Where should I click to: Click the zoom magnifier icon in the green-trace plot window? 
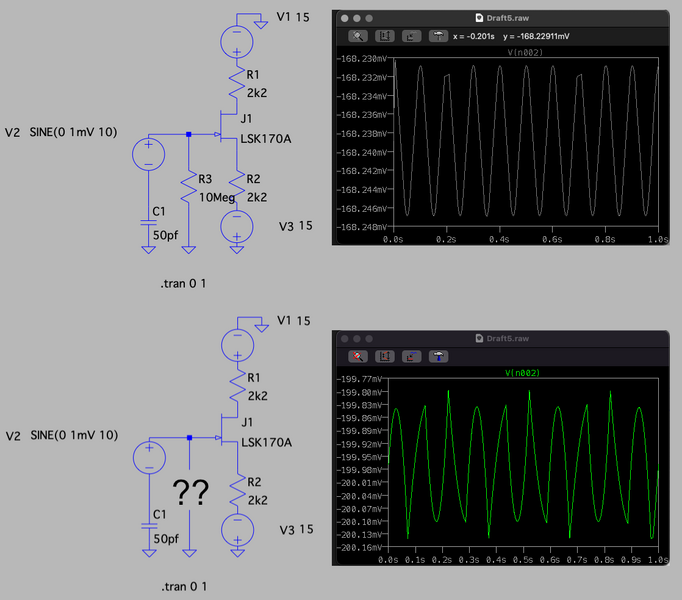[358, 357]
